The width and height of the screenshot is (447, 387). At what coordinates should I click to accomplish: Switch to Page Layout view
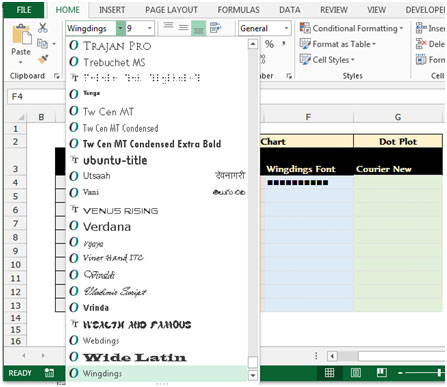[355, 373]
